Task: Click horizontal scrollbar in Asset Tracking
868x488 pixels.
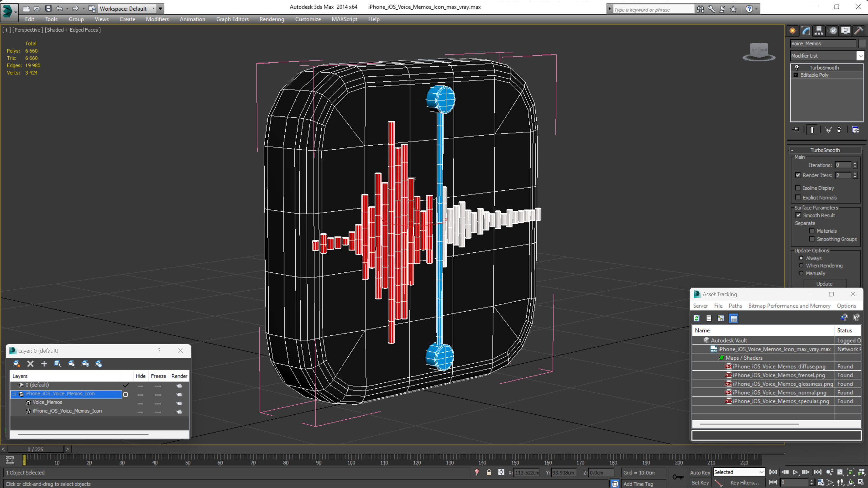Action: tap(749, 424)
